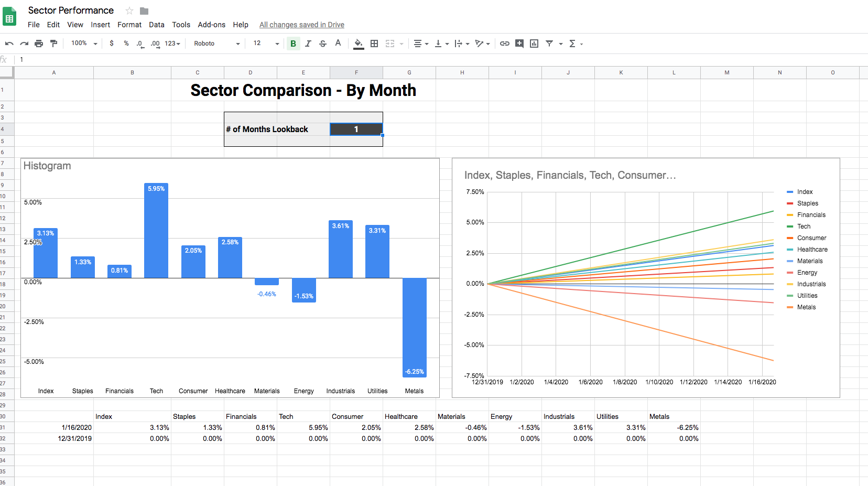Decrease decimal places icon
Viewport: 868px width, 486px height.
[x=140, y=44]
